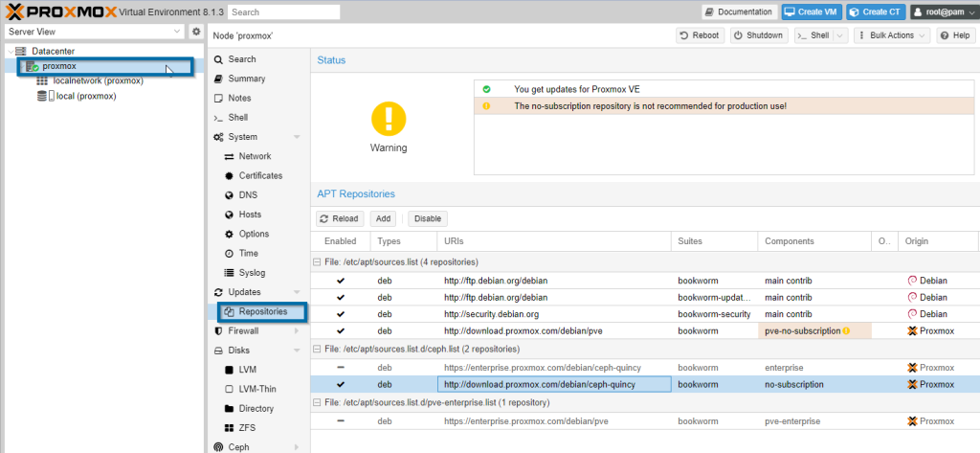
Task: Click the Documentation button
Action: click(740, 11)
